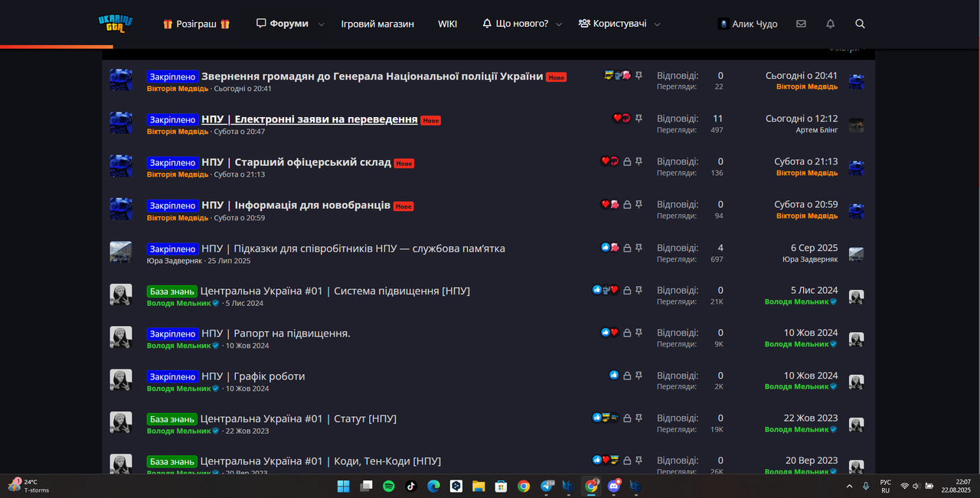
Task: Open thread Система підвищення [НПУ]
Action: tap(335, 291)
